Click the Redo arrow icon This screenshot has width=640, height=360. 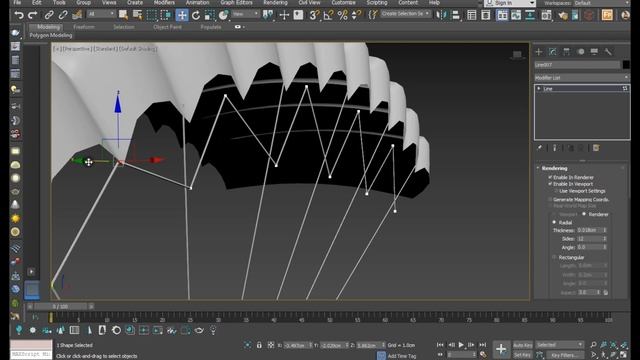click(x=33, y=16)
